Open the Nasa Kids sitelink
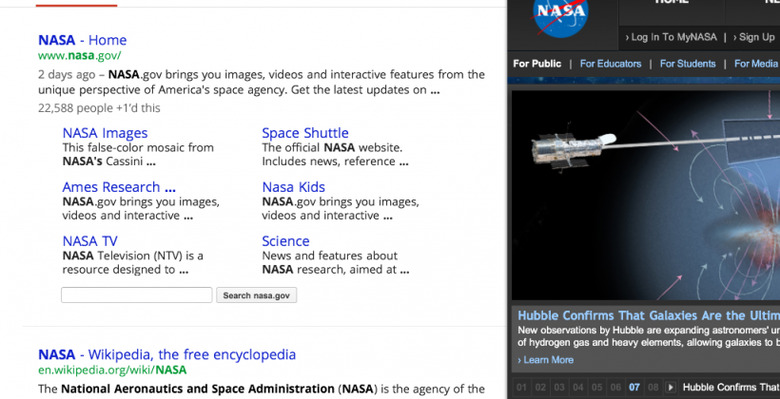Viewport: 780px width, 399px height. tap(293, 187)
